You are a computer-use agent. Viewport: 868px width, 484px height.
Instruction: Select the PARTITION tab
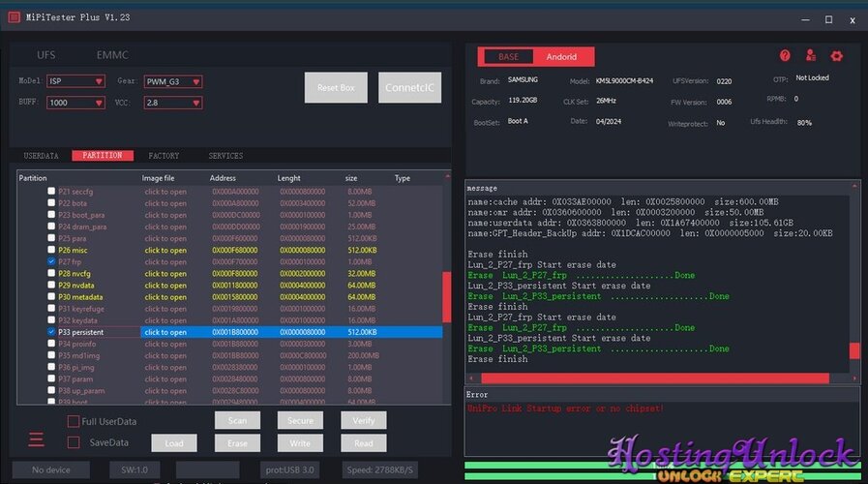[x=103, y=156]
